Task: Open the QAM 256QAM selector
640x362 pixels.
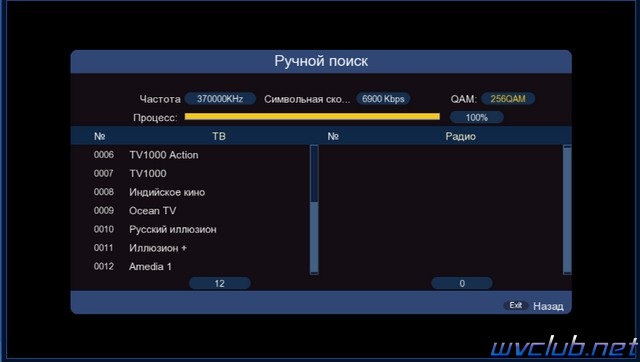Action: pyautogui.click(x=508, y=99)
